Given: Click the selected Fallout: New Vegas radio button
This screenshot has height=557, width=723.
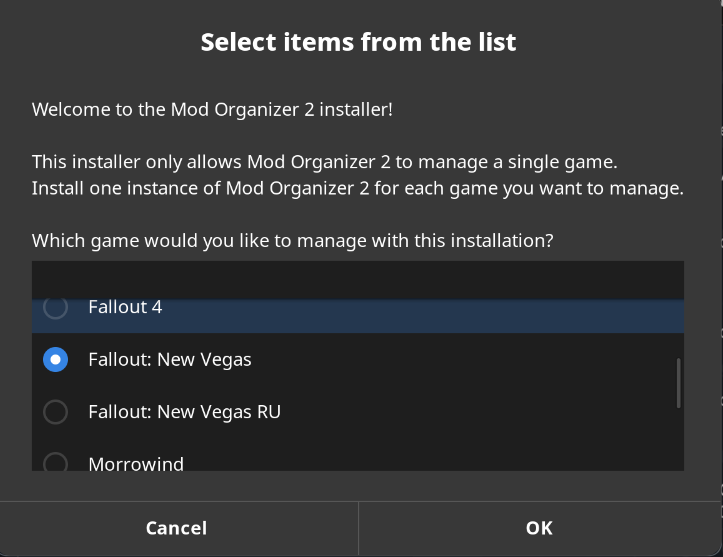Looking at the screenshot, I should (56, 360).
